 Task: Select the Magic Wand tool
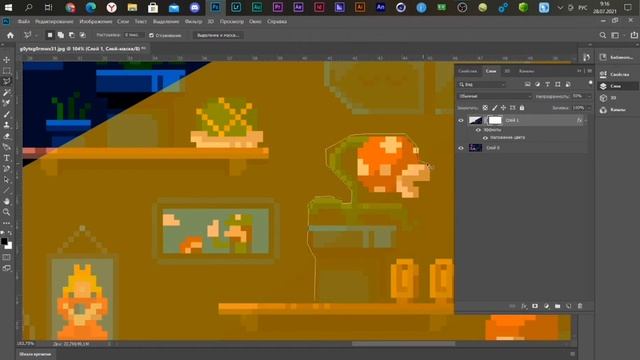click(x=7, y=92)
